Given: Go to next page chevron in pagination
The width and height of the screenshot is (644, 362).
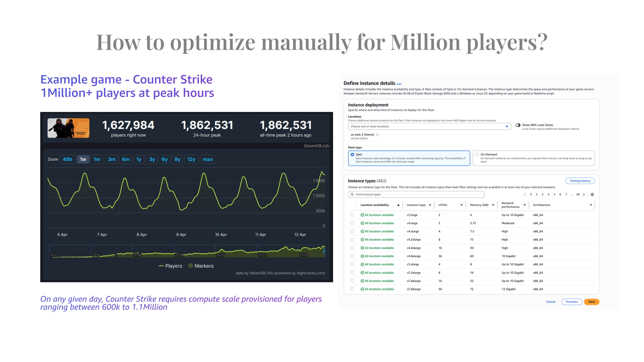Looking at the screenshot, I should point(584,194).
